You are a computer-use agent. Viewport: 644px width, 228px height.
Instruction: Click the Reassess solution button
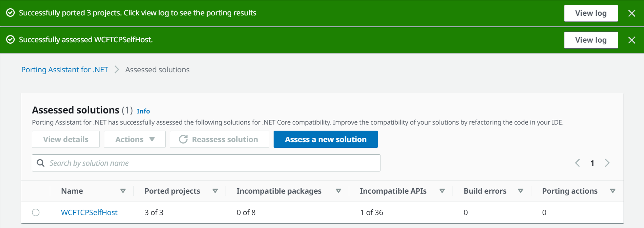[219, 139]
